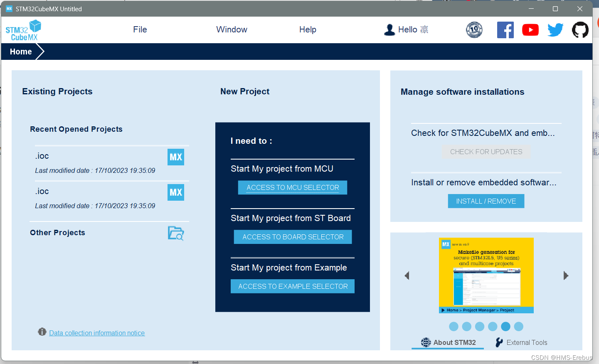Show next carousel slide arrow
599x364 pixels.
pos(566,275)
